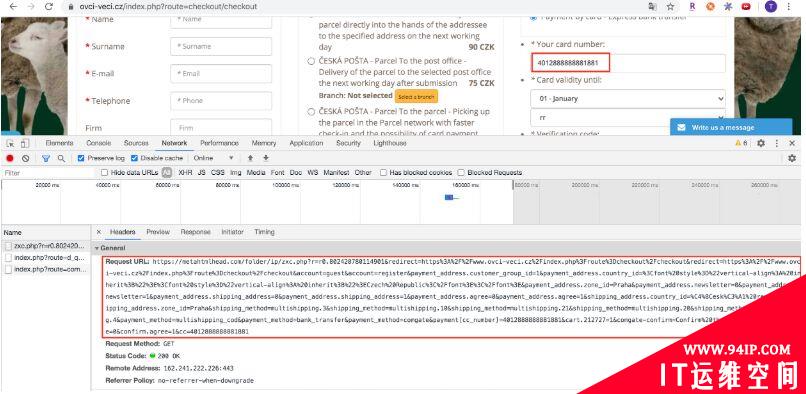Select Česká Pošta post office delivery radio
This screenshot has width=806, height=394.
point(311,61)
